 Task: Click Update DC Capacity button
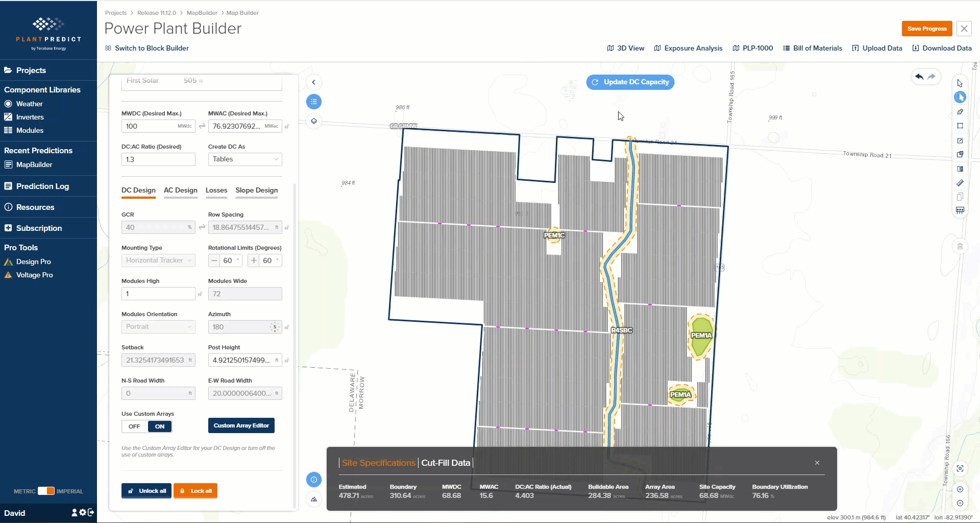630,82
